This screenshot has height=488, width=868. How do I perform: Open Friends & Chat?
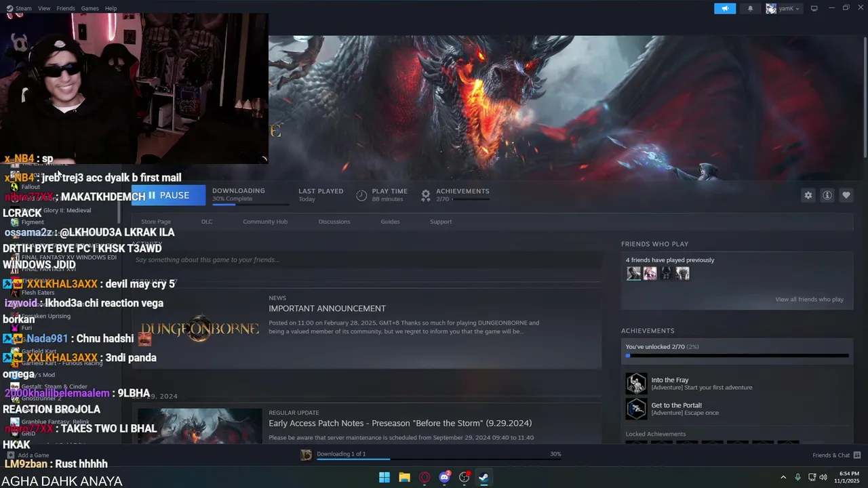[836, 455]
